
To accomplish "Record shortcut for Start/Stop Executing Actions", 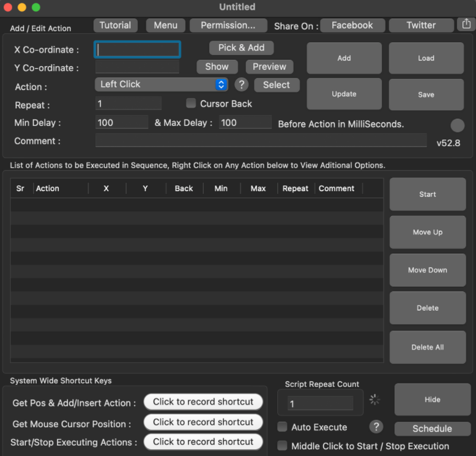I will [203, 442].
